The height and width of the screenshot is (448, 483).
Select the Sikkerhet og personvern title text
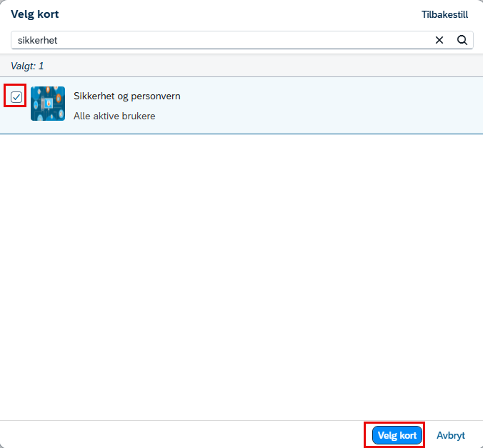pyautogui.click(x=127, y=96)
